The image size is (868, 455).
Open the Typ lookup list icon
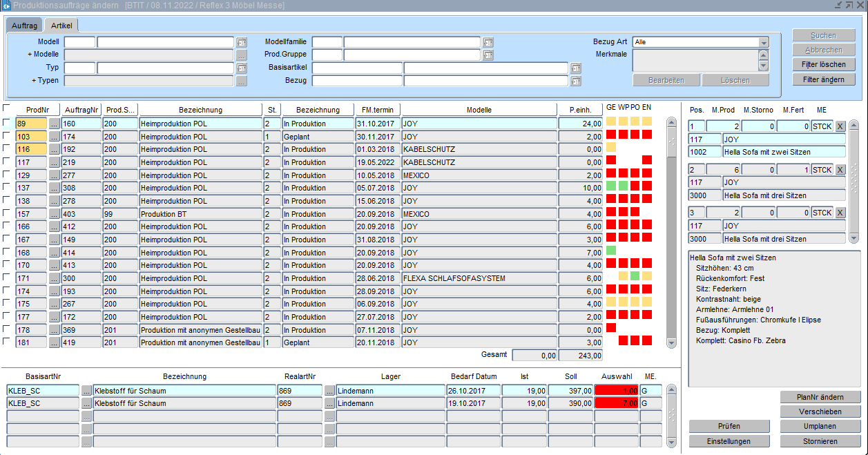(x=241, y=68)
